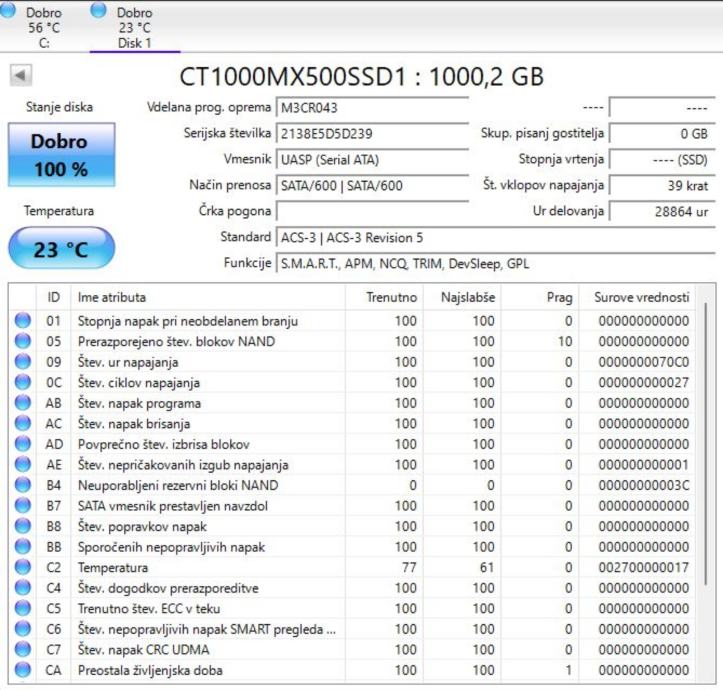Click the ID column header
This screenshot has width=723, height=690.
53,297
